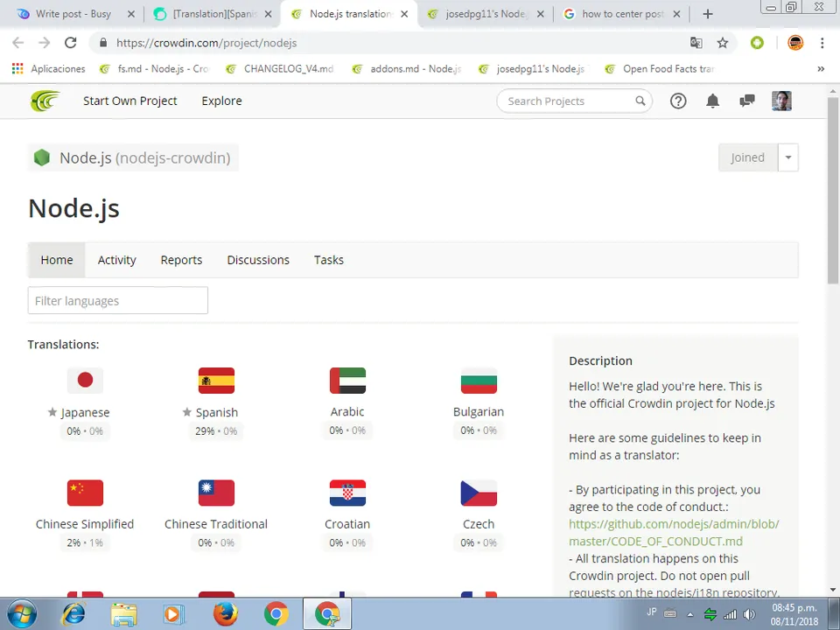Open the notifications bell icon
This screenshot has width=840, height=630.
point(712,101)
